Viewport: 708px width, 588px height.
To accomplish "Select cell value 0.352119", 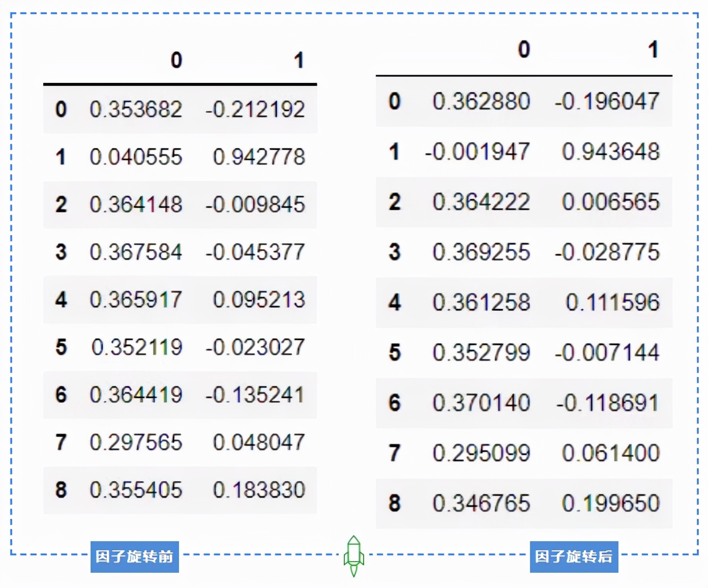I will (137, 347).
